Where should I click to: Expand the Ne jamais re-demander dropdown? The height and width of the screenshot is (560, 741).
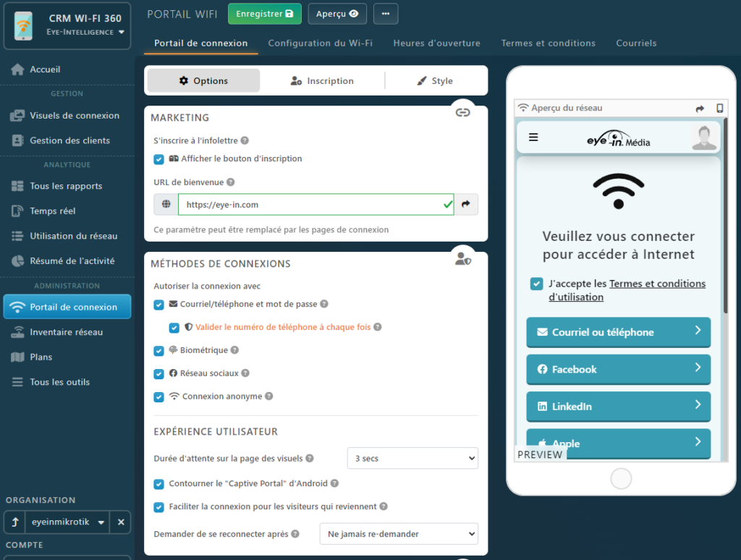click(x=399, y=534)
